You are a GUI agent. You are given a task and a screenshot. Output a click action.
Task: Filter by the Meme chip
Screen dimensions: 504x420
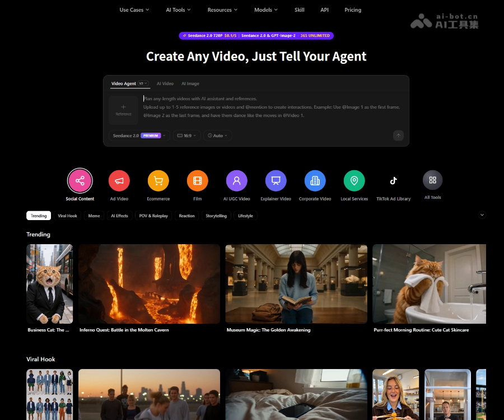click(94, 216)
